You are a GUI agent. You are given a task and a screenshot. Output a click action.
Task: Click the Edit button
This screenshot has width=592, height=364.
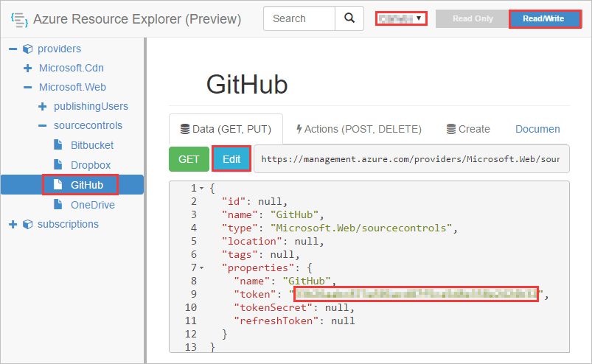231,159
